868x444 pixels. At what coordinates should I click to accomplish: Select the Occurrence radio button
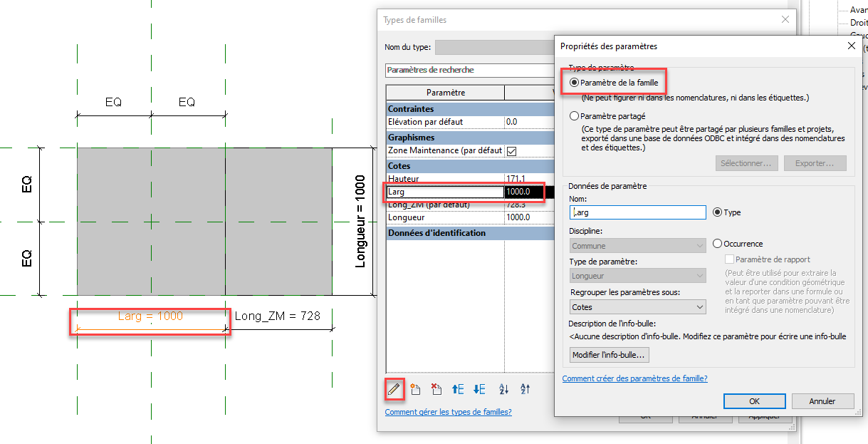(x=717, y=244)
